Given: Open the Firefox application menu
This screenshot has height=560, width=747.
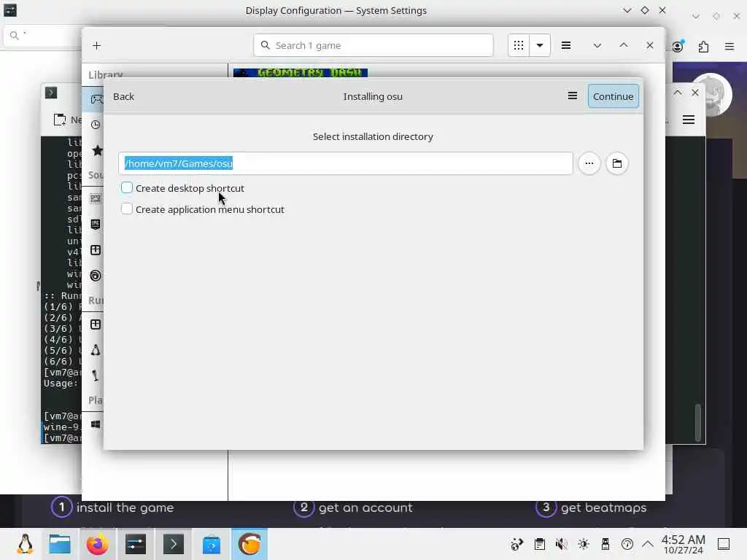Looking at the screenshot, I should 729,47.
